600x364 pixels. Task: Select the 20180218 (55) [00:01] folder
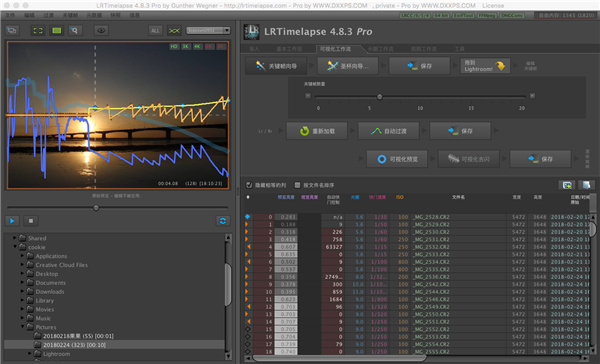pyautogui.click(x=78, y=336)
